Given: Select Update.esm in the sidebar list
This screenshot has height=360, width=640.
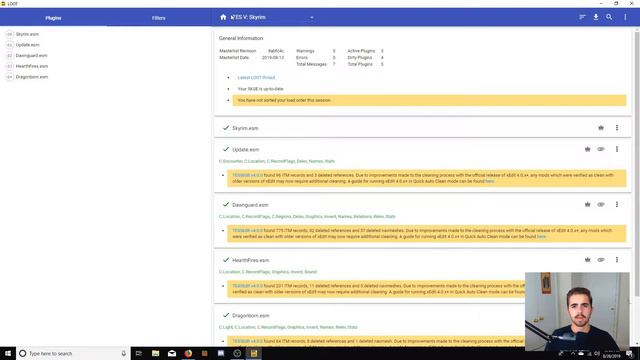Looking at the screenshot, I should 27,45.
